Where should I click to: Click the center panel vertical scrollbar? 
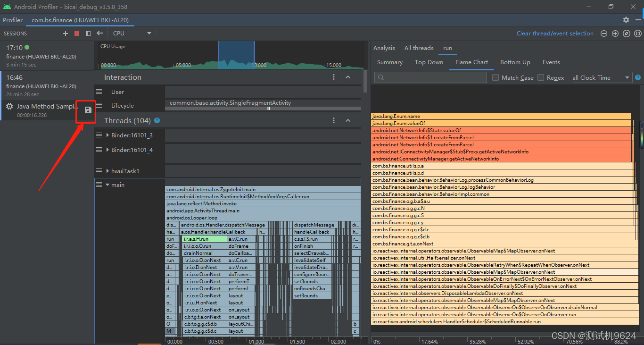pos(365,81)
